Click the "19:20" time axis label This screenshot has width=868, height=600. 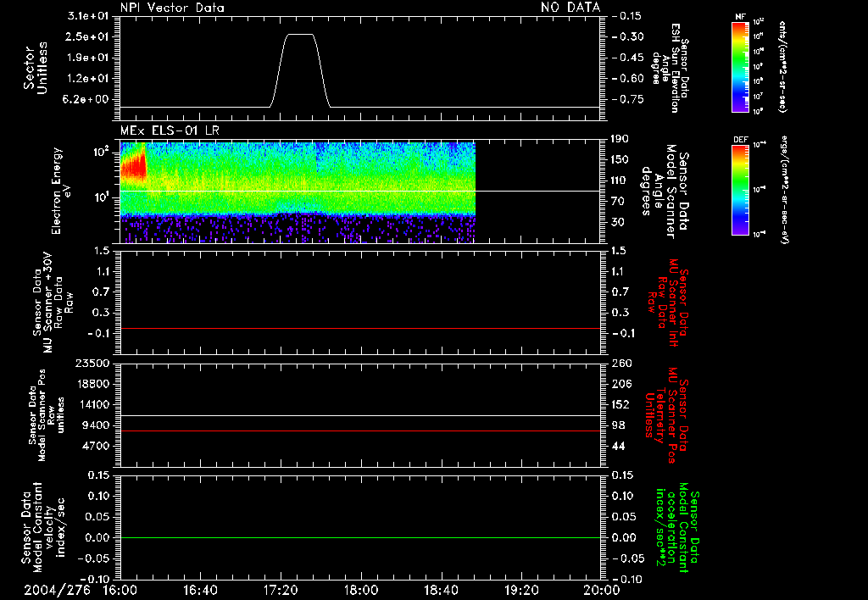[x=521, y=591]
